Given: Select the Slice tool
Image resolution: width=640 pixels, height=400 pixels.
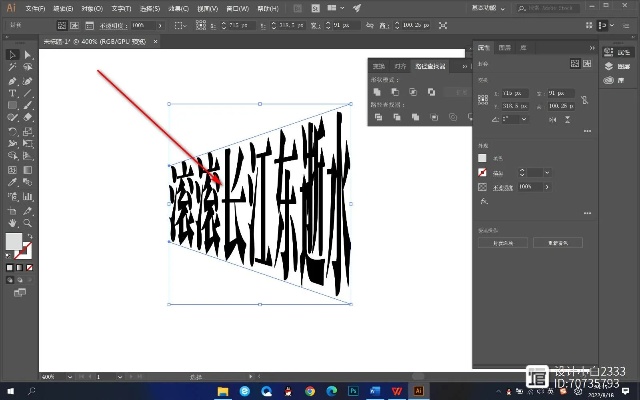Looking at the screenshot, I should 28,211.
